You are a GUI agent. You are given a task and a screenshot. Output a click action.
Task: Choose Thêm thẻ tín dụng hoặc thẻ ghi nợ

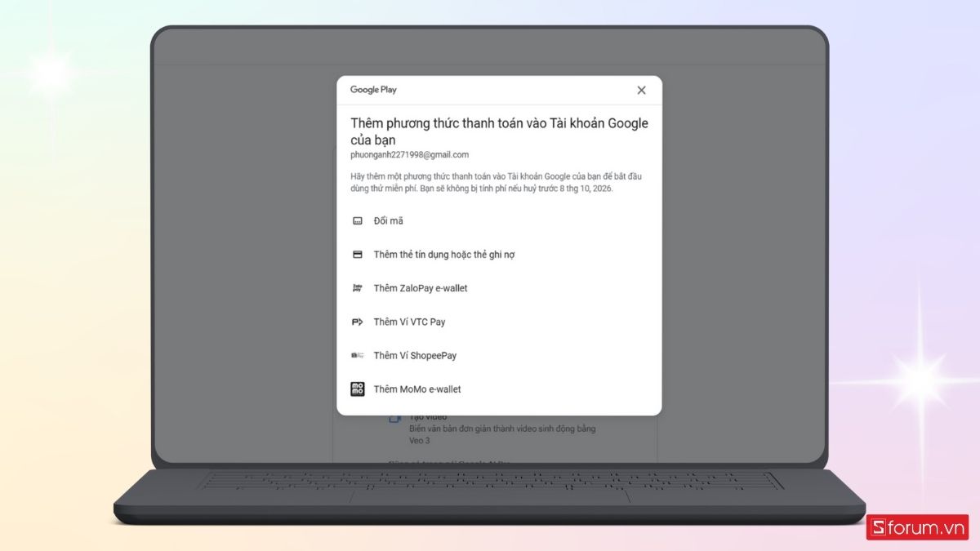click(499, 255)
